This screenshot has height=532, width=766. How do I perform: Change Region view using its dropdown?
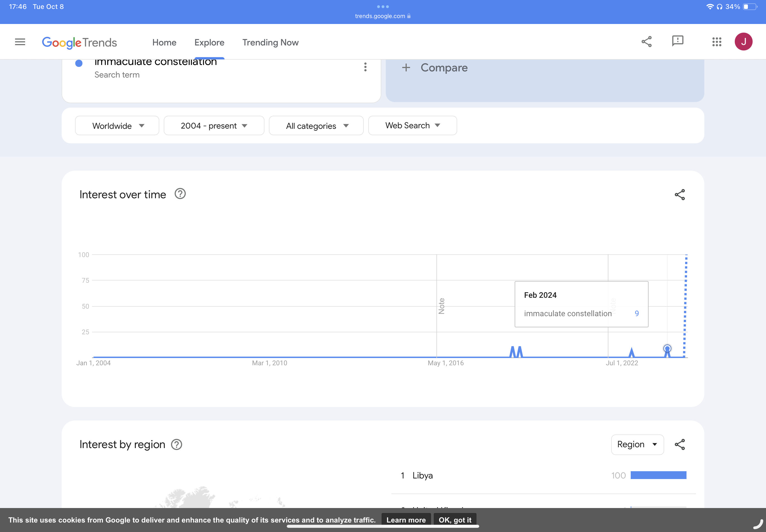637,444
